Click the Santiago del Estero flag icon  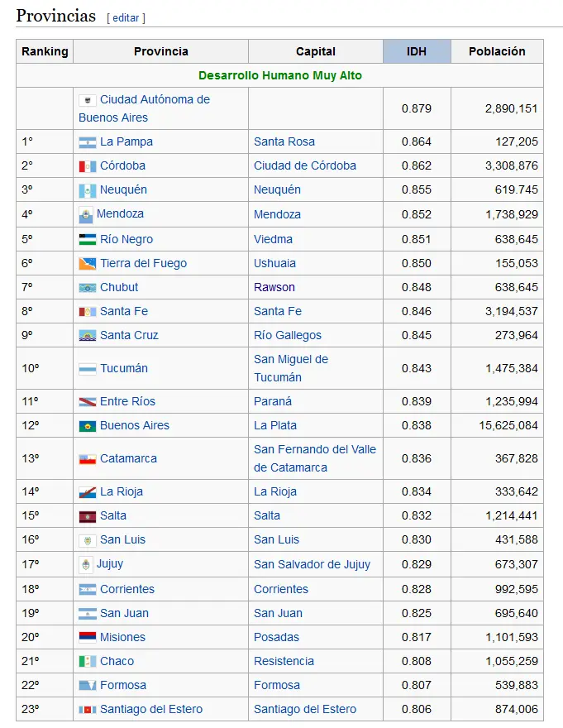(88, 710)
